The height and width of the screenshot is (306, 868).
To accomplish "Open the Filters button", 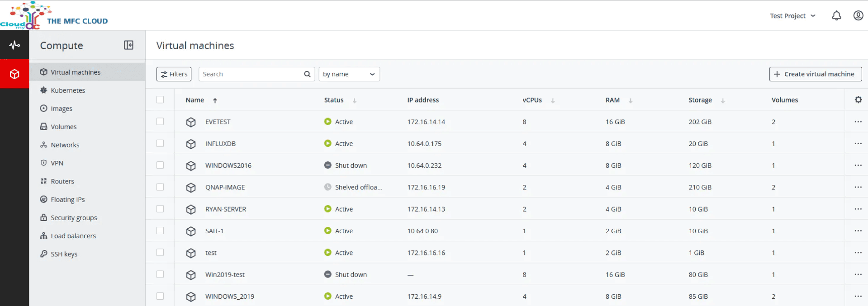I will pos(174,74).
